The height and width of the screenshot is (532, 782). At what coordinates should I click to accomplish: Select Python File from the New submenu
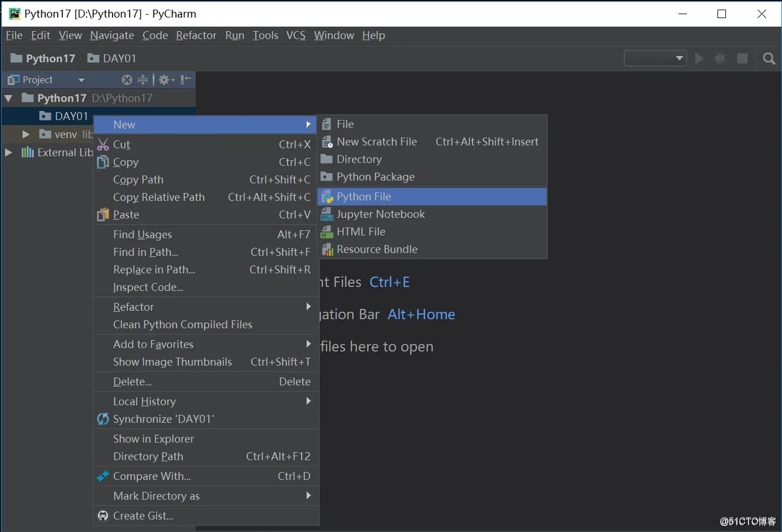click(x=364, y=196)
